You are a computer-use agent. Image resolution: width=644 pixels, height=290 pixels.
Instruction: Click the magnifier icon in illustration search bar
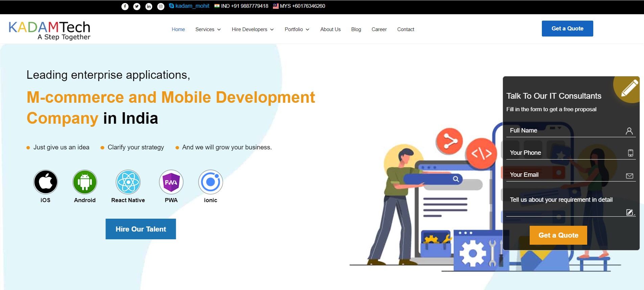point(456,179)
